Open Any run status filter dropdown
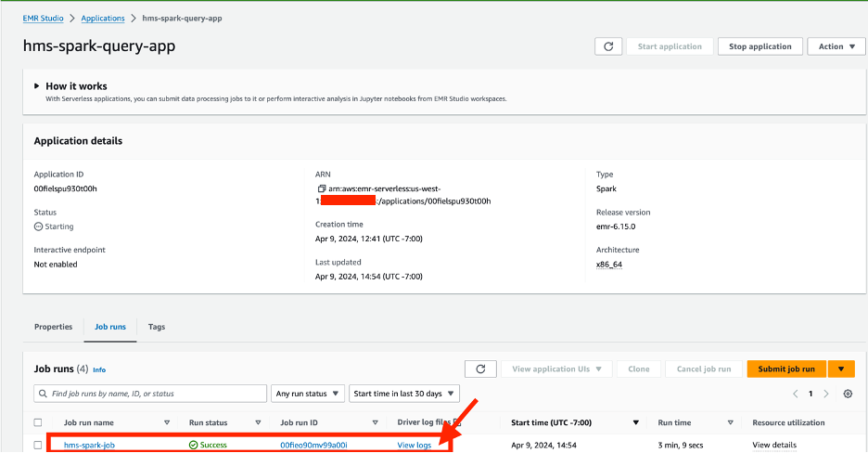The image size is (868, 453). [308, 394]
